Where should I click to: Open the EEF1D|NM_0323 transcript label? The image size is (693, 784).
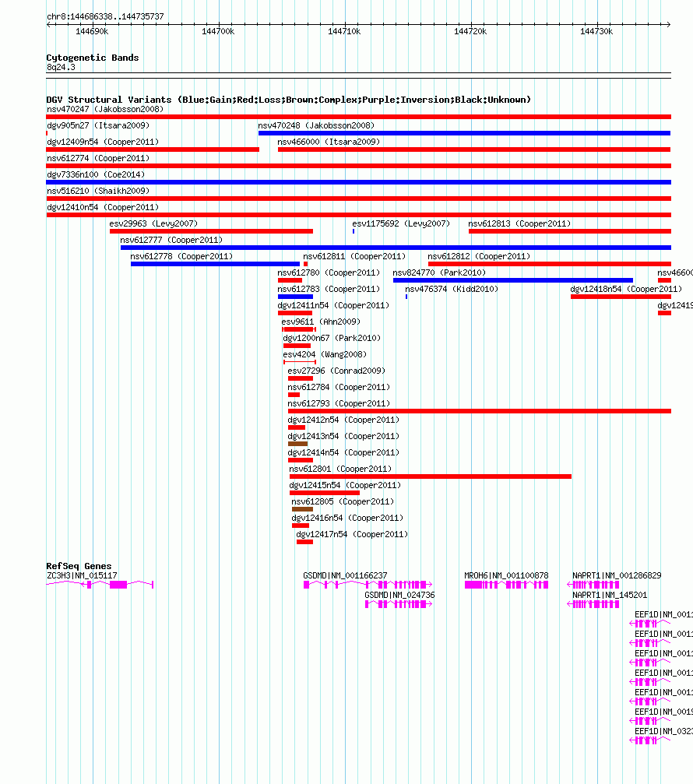pos(663,732)
